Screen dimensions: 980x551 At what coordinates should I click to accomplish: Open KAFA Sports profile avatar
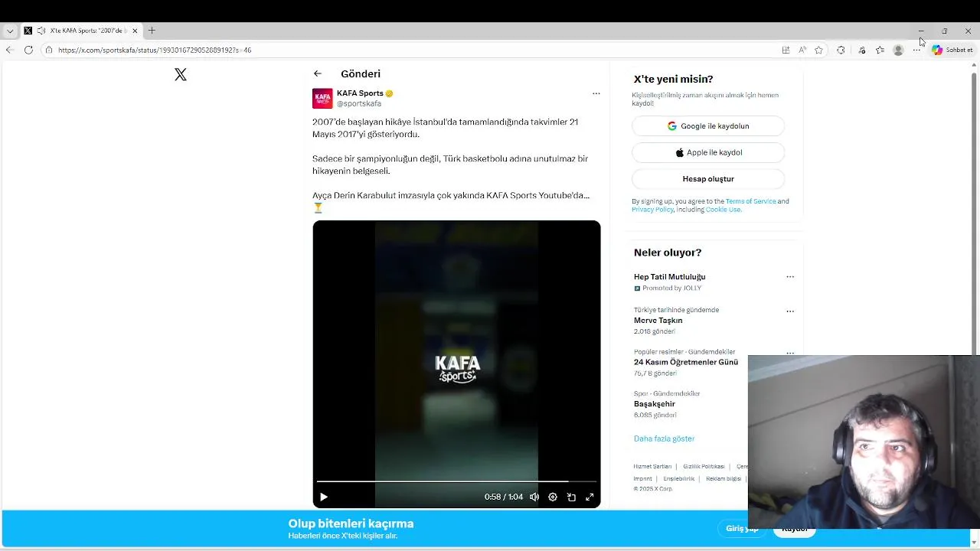tap(322, 99)
